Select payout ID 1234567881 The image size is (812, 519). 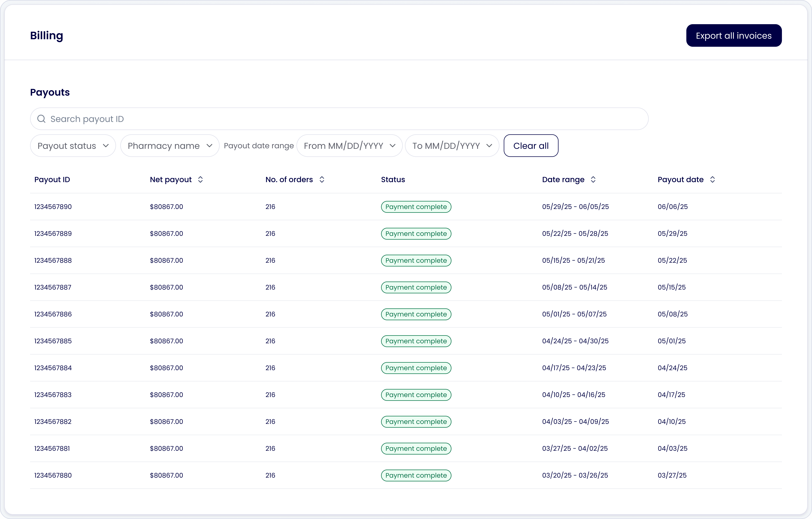point(52,448)
